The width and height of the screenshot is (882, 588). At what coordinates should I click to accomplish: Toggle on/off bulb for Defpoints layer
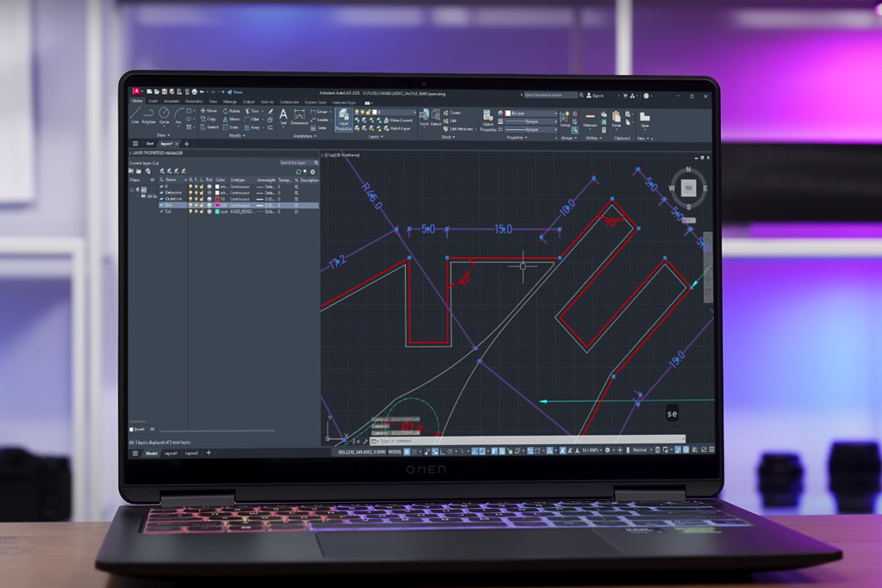point(190,193)
